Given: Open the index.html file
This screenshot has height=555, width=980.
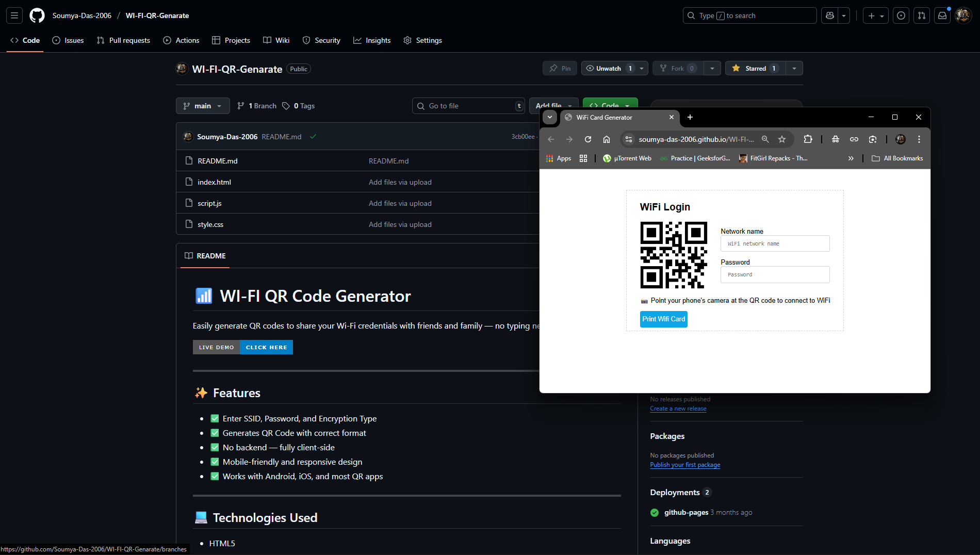Looking at the screenshot, I should point(214,182).
